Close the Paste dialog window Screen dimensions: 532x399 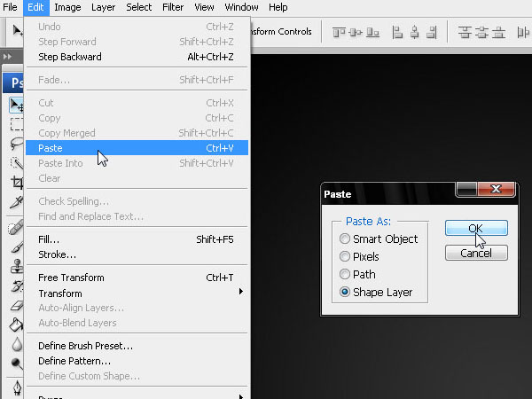pyautogui.click(x=496, y=189)
